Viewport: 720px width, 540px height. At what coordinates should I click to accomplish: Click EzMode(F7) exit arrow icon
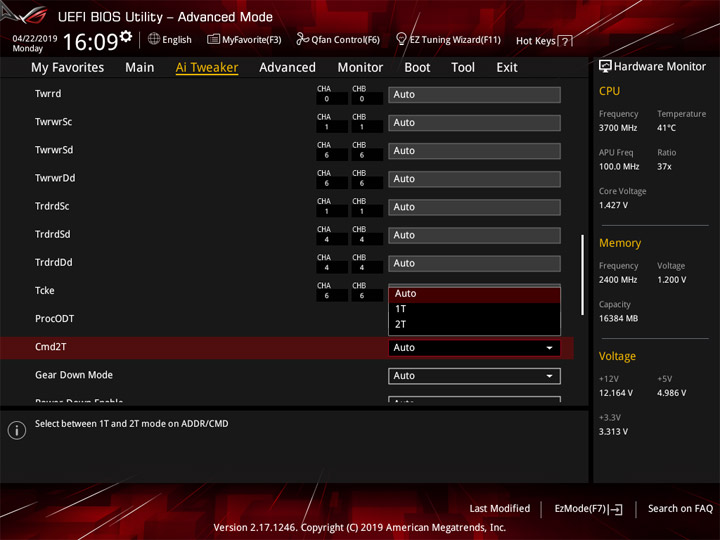616,509
